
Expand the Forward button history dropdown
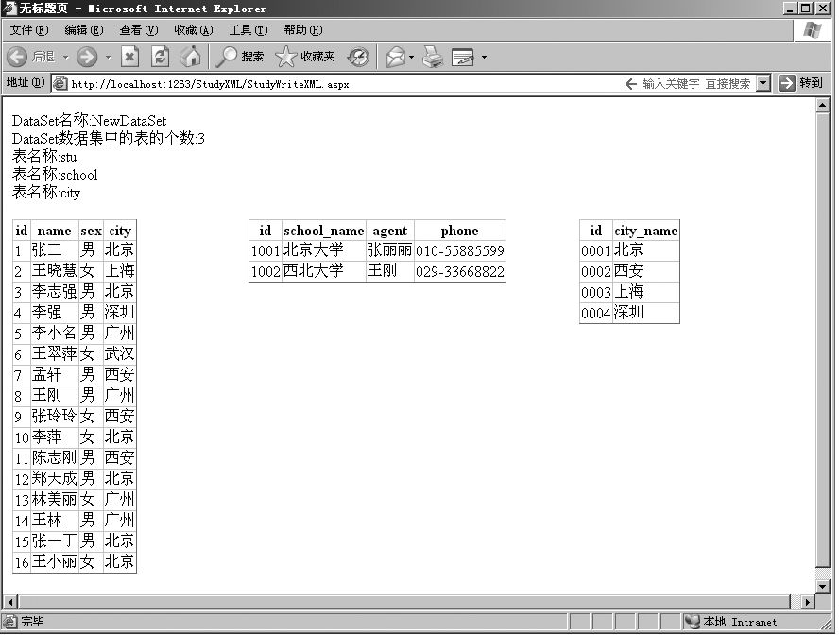108,57
